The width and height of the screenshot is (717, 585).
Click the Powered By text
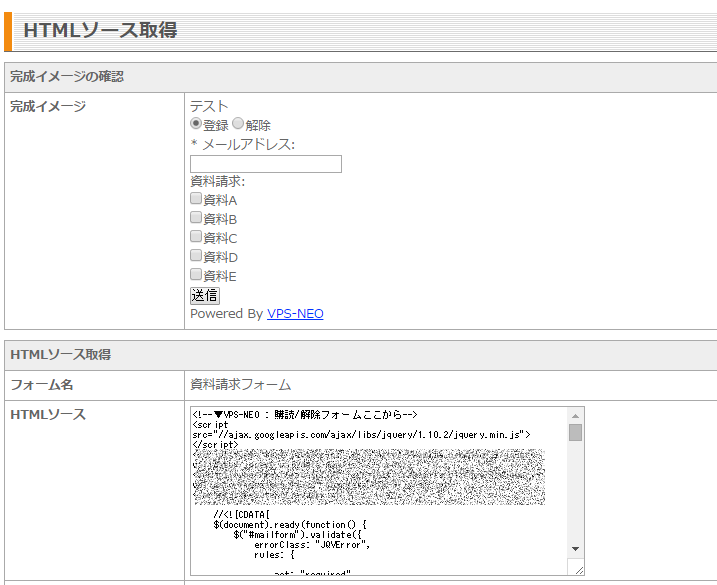tap(226, 314)
